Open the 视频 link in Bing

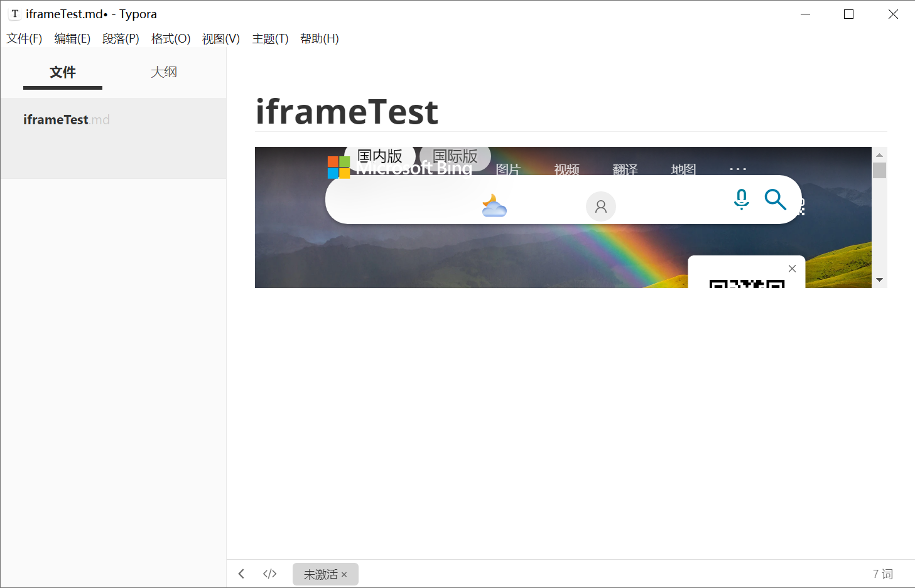(567, 169)
